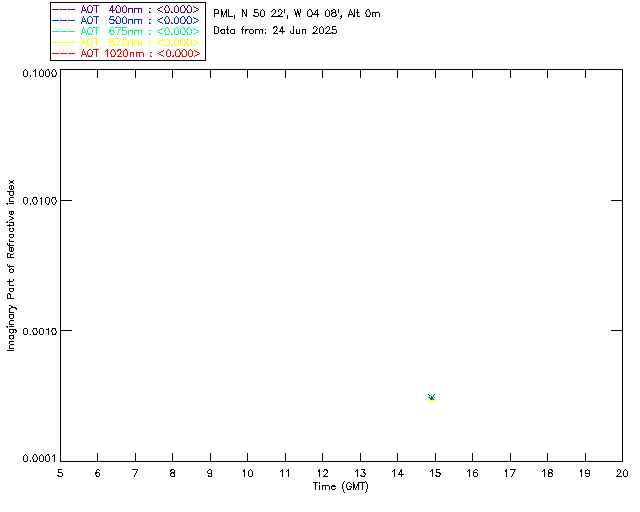Click the hour 10 x-axis tick label
640x512 pixels.
click(247, 473)
